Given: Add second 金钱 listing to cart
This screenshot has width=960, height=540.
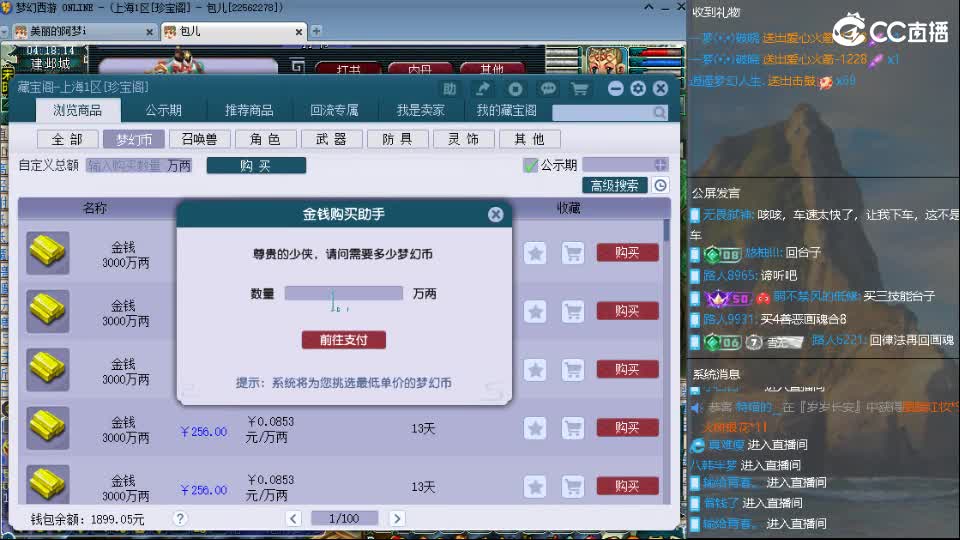Looking at the screenshot, I should tap(573, 312).
